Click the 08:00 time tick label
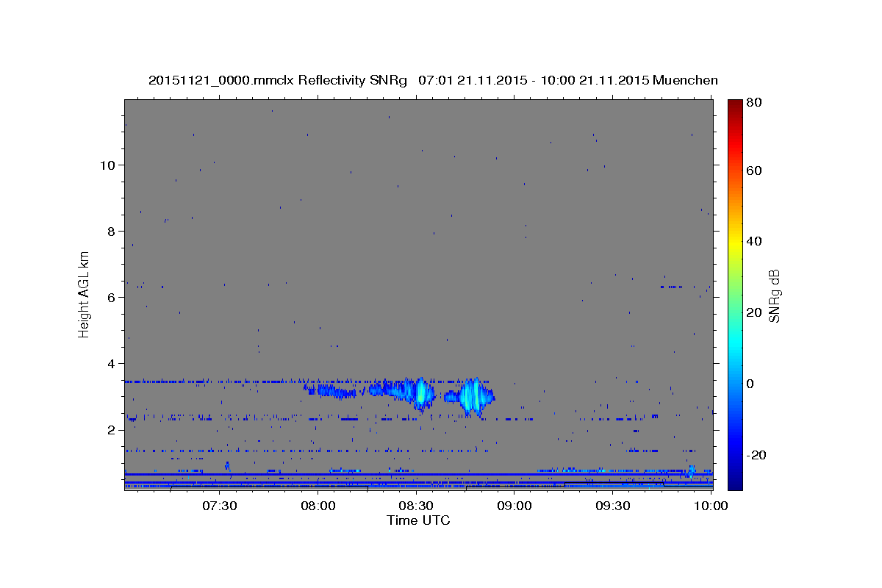 coord(318,506)
